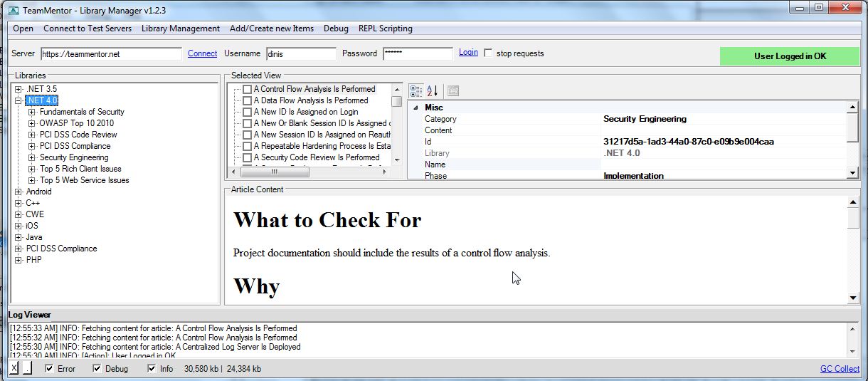The image size is (868, 381).
Task: Check 'A Data Flow Analysis Is Performed' box
Action: click(x=247, y=101)
